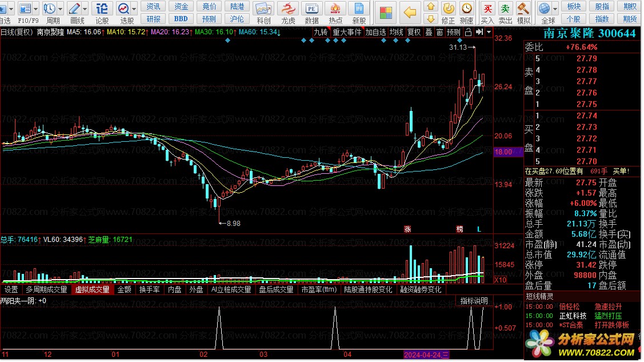Click the 榜 marker at chart bottom
This screenshot has width=644, height=362.
point(459,229)
